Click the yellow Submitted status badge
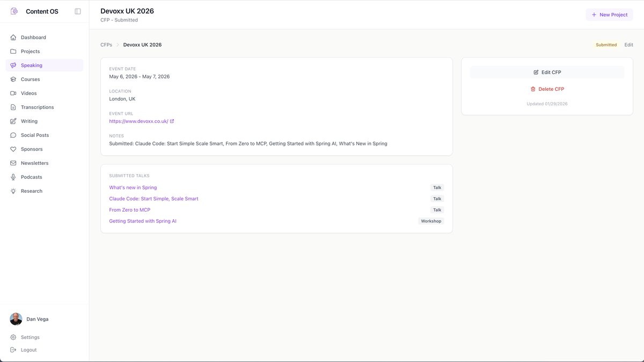 [x=606, y=45]
